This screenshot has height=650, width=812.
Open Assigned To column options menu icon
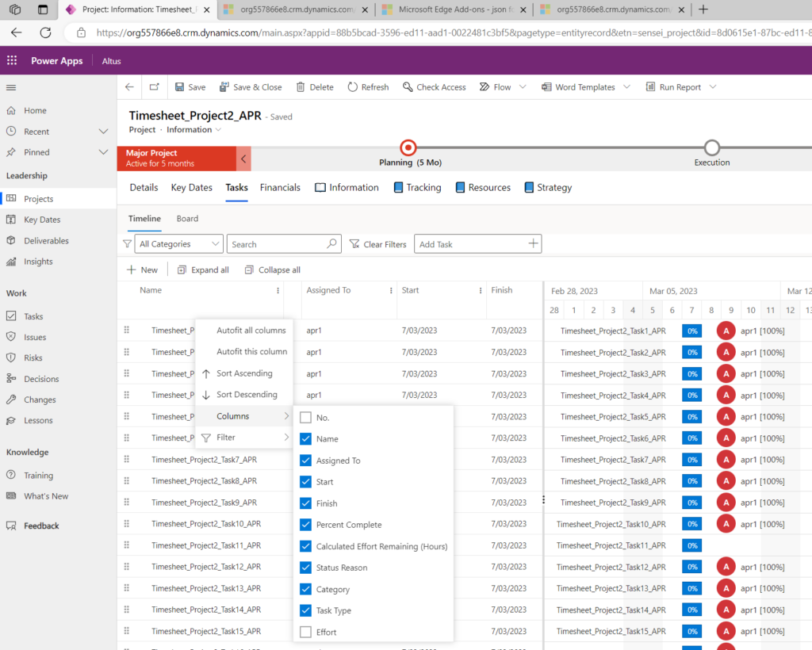[x=391, y=290]
